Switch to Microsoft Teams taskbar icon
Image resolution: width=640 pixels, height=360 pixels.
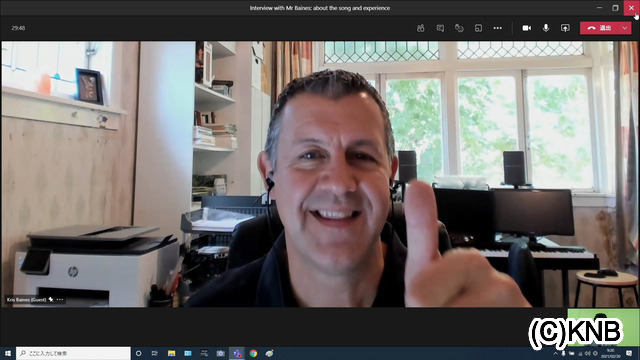coord(237,353)
